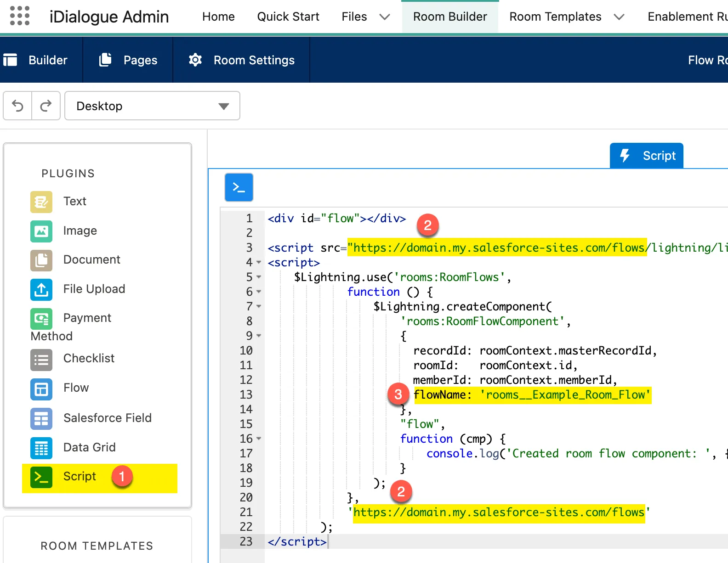Click the Flow plugin label
Image resolution: width=728 pixels, height=563 pixels.
pyautogui.click(x=76, y=388)
